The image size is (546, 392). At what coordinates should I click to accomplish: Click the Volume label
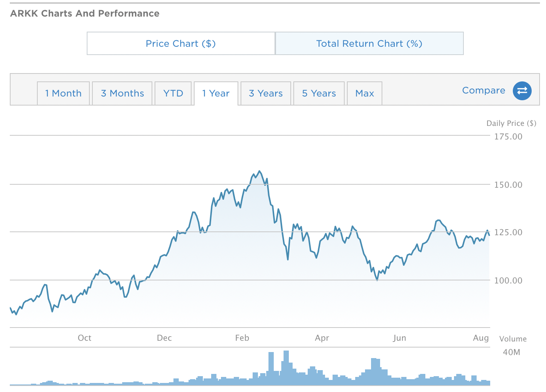[513, 339]
